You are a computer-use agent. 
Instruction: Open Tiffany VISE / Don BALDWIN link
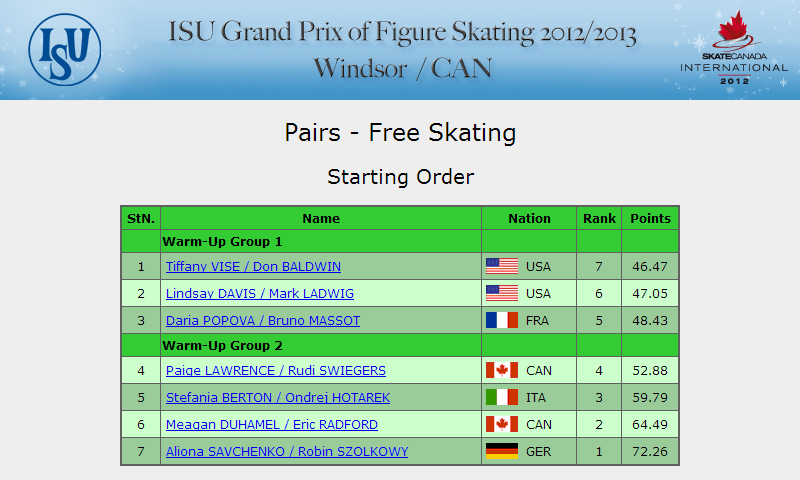coord(254,267)
